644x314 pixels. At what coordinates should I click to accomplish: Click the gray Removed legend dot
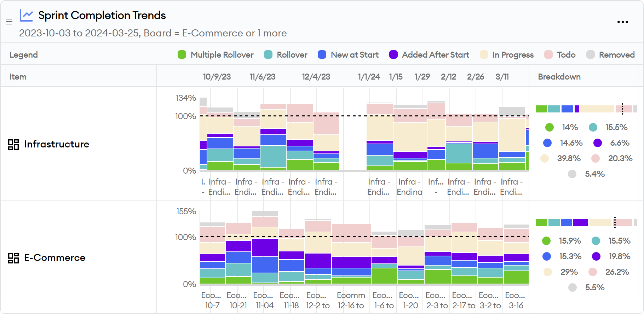click(x=590, y=54)
